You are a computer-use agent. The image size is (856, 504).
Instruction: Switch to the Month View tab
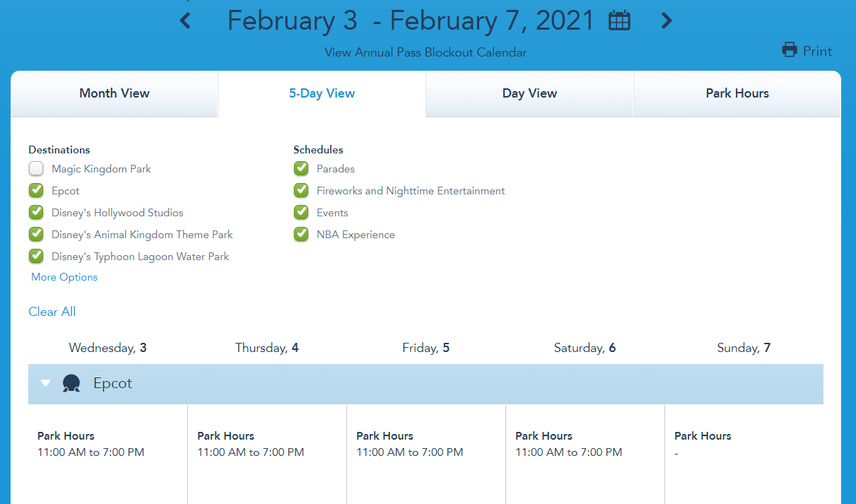coord(115,93)
